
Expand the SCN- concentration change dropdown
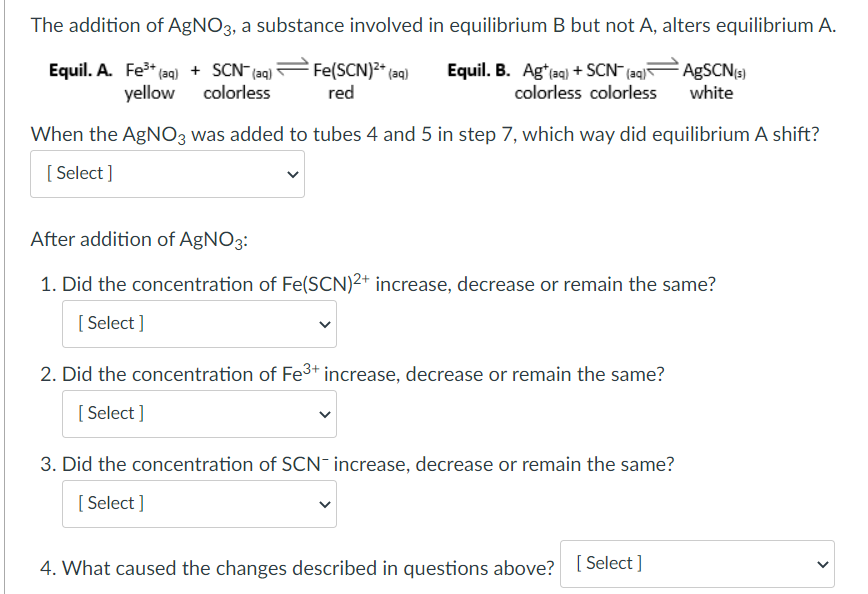[199, 503]
